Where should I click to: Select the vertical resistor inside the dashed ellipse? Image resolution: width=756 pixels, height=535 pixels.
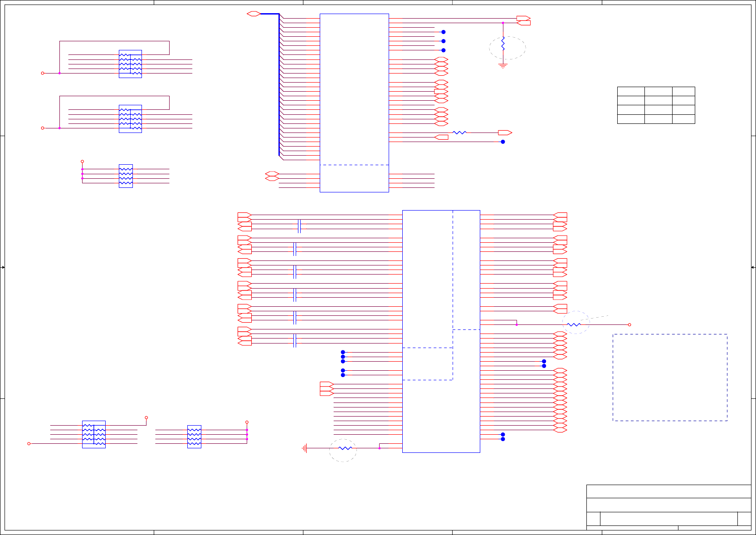point(503,44)
